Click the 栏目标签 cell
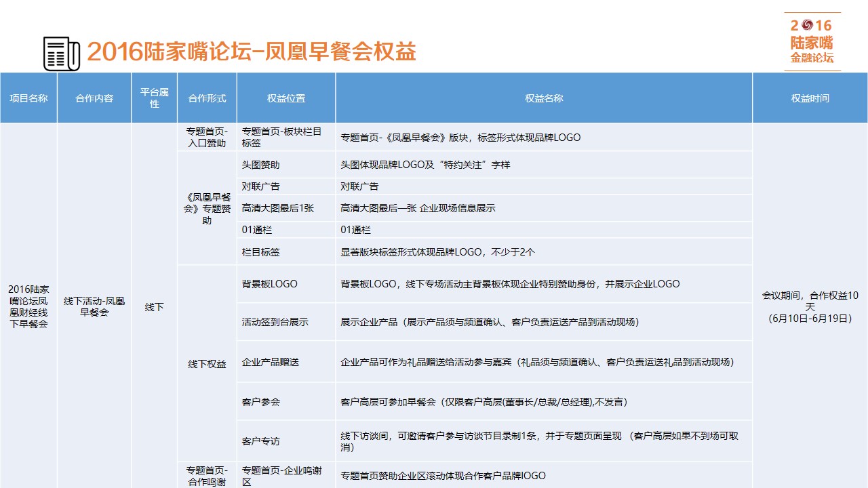The height and width of the screenshot is (488, 868). [x=286, y=251]
